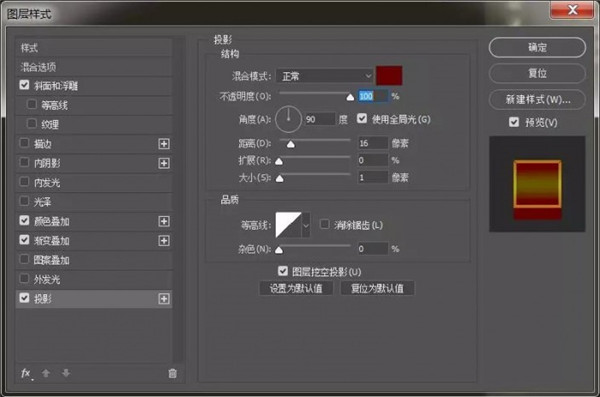Delete effect with trash icon
The width and height of the screenshot is (600, 397).
pyautogui.click(x=173, y=373)
